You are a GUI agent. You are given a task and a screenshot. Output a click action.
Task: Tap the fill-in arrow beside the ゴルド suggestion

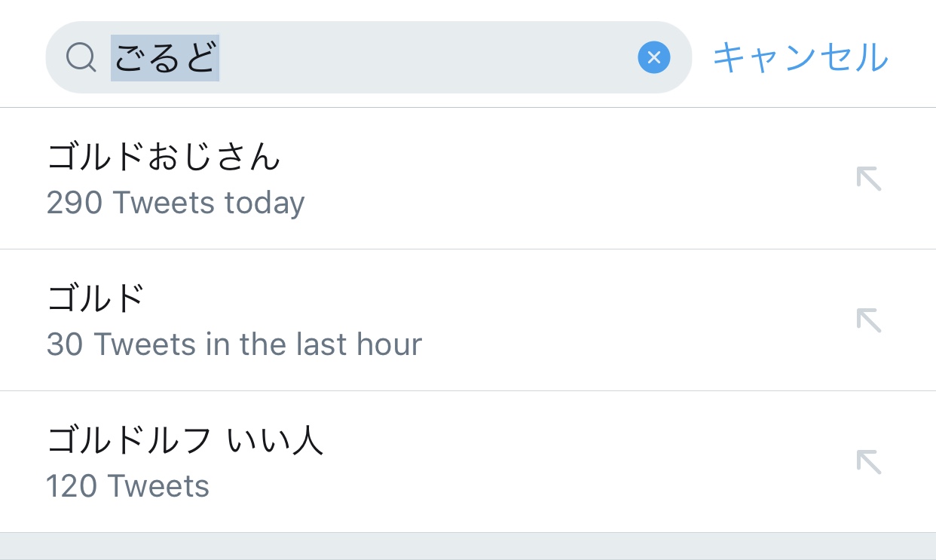click(868, 320)
